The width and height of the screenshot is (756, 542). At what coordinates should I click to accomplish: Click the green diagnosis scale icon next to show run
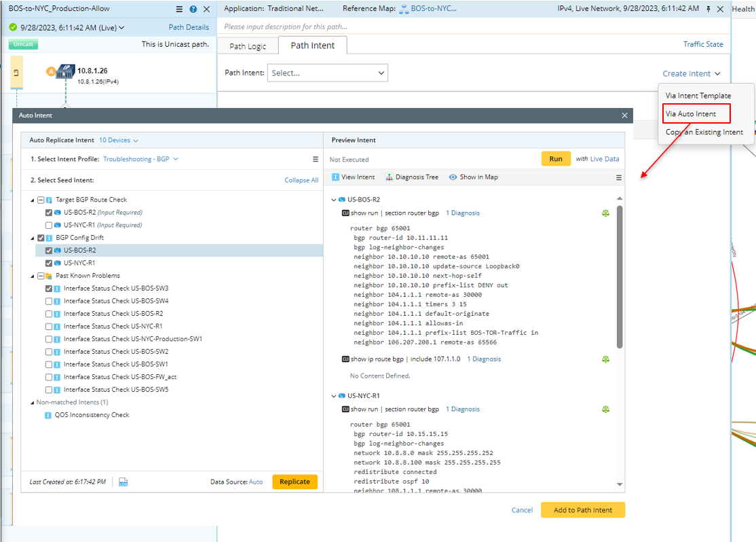tap(606, 212)
